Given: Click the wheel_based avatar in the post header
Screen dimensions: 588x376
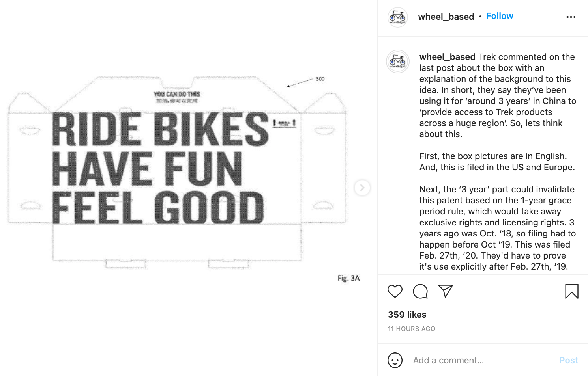Looking at the screenshot, I should point(398,17).
